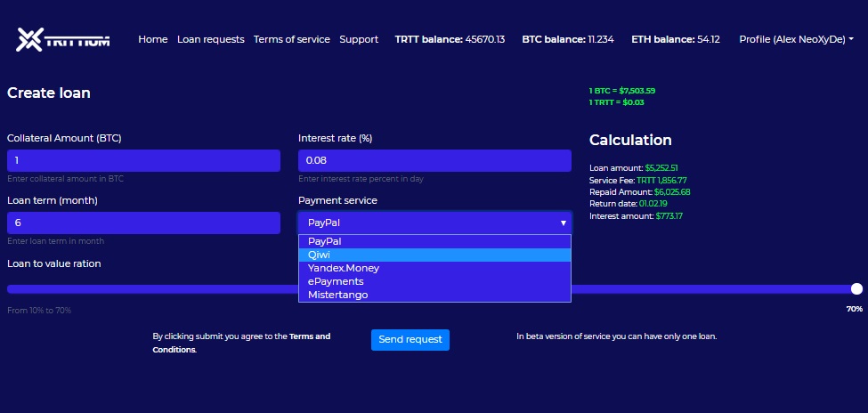
Task: Open Loan requests page
Action: coord(210,39)
